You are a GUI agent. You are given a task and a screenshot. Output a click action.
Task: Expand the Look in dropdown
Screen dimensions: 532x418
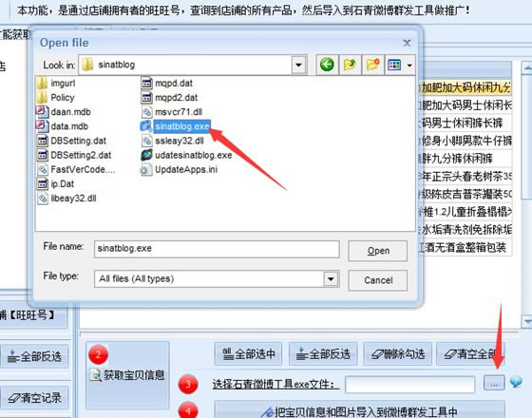tap(299, 65)
